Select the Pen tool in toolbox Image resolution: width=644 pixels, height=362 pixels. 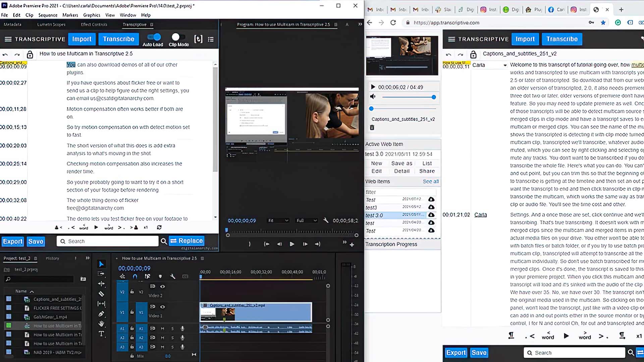(x=101, y=314)
